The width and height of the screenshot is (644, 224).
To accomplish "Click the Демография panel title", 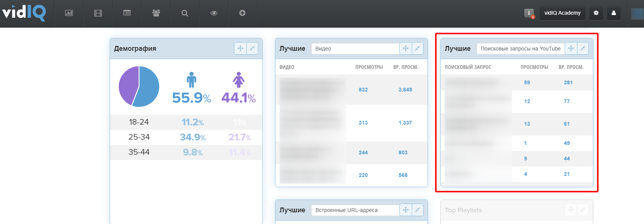I will pyautogui.click(x=135, y=49).
